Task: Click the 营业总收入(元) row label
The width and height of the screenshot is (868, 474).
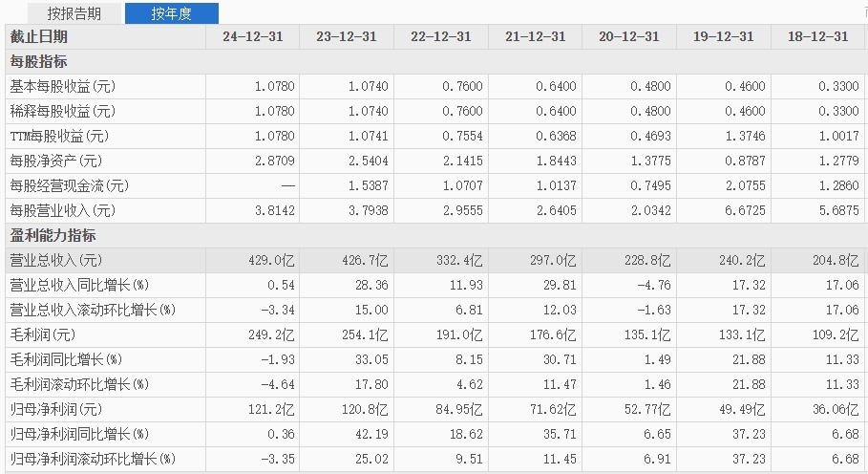Action: coord(55,260)
